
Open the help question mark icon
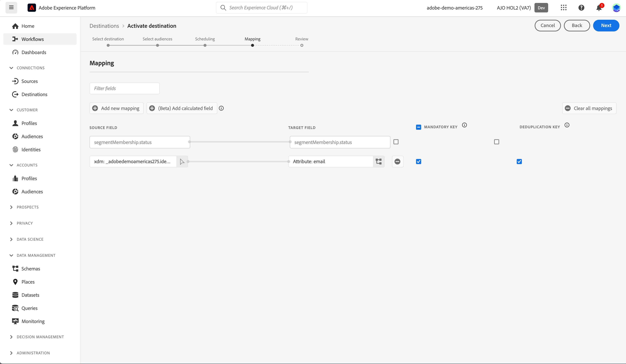point(581,8)
